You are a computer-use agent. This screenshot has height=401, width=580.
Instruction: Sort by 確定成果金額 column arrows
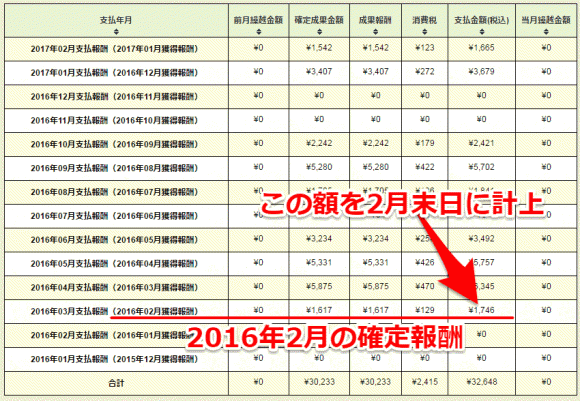319,32
